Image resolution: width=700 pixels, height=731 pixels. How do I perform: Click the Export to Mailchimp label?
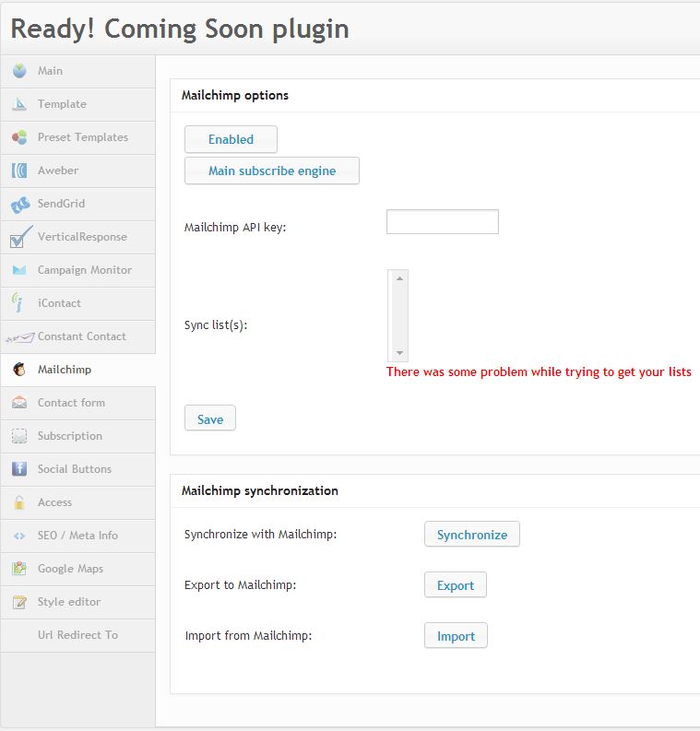coord(240,585)
